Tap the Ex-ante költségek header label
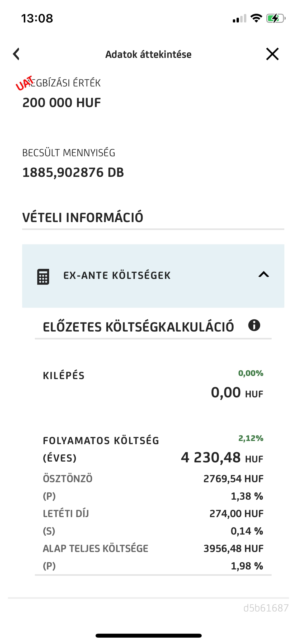The height and width of the screenshot is (644, 297). (x=117, y=275)
